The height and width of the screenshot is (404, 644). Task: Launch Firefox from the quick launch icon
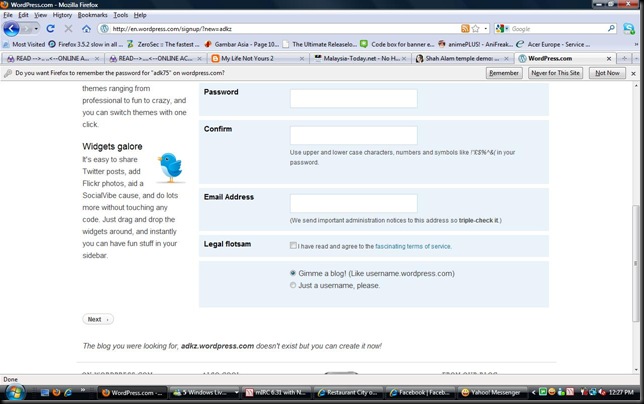pos(56,393)
